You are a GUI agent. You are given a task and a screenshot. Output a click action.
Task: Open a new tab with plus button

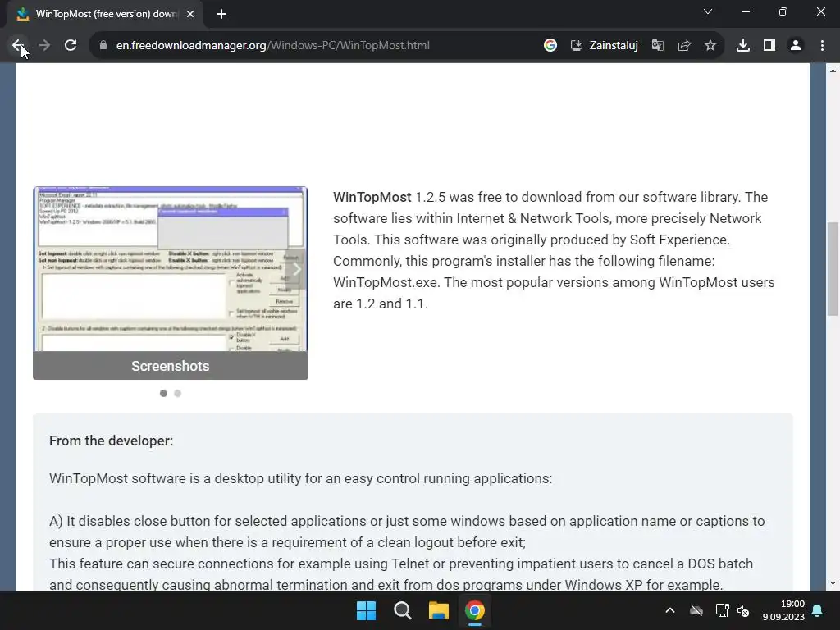coord(221,14)
